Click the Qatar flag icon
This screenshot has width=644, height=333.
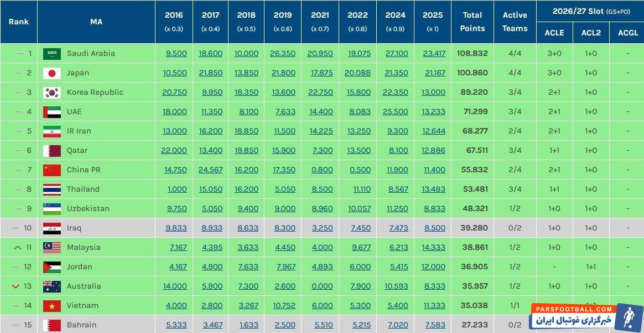pos(52,151)
